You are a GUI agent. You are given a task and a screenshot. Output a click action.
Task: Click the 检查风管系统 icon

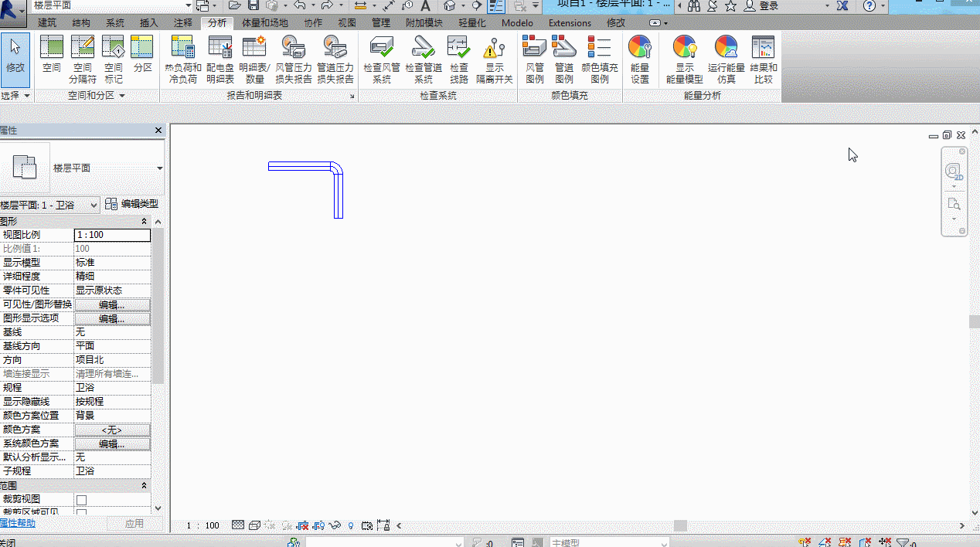tap(382, 59)
